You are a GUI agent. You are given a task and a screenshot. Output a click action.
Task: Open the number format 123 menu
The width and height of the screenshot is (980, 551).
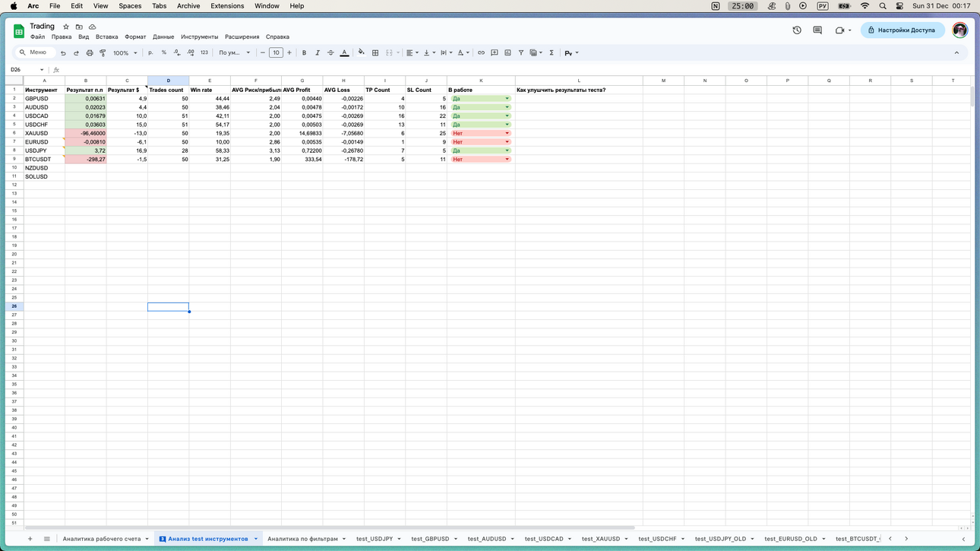tap(204, 53)
